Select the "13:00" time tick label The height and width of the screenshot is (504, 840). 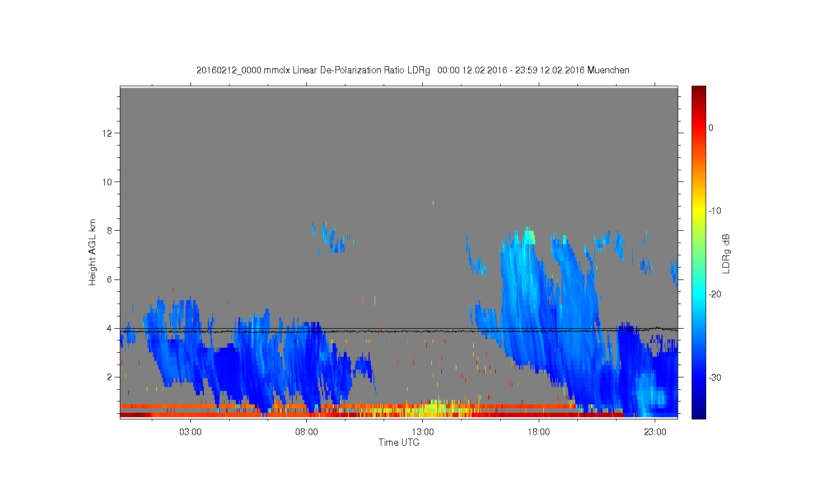click(x=423, y=432)
